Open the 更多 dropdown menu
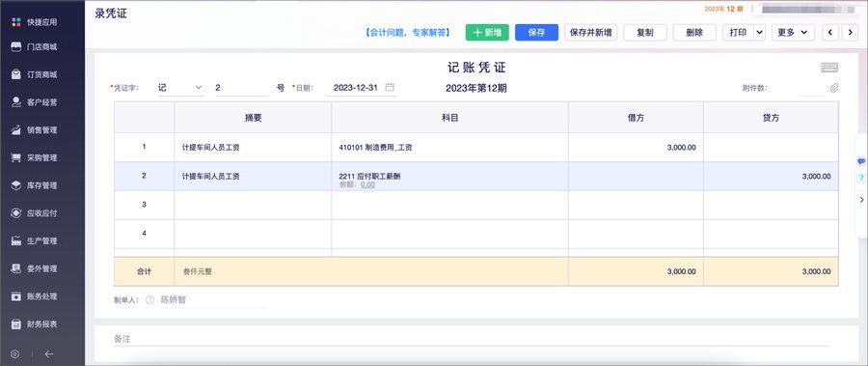 (793, 32)
